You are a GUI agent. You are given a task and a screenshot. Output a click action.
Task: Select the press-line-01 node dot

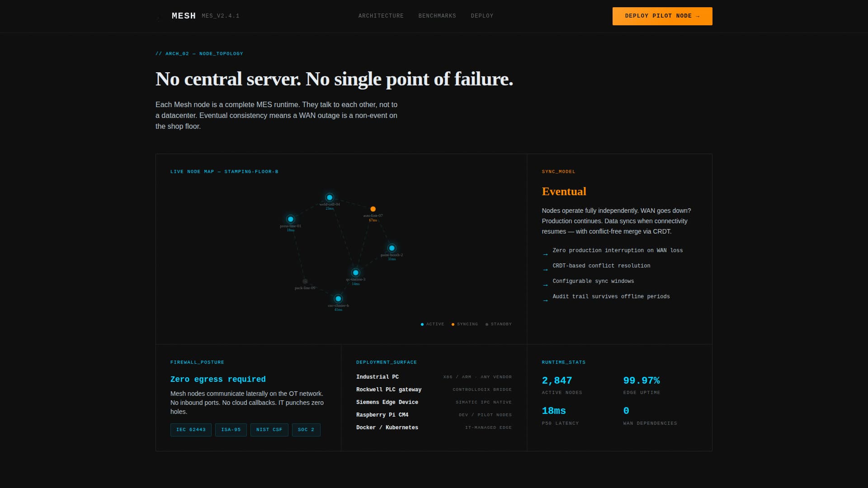point(291,219)
